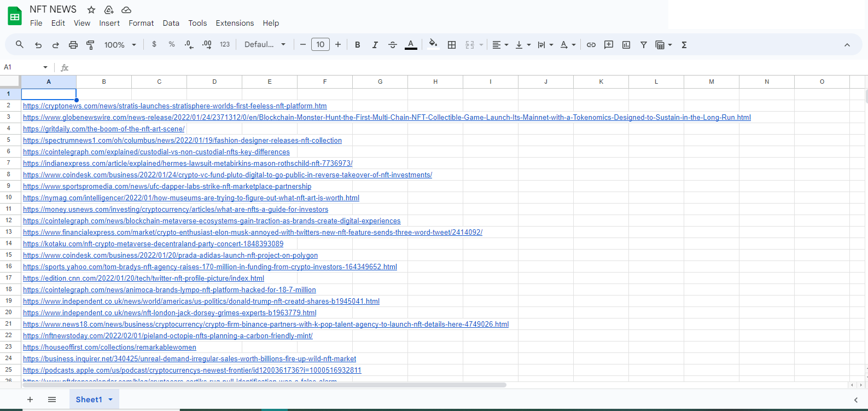Select the Sheet1 tab
This screenshot has width=868, height=411.
89,400
